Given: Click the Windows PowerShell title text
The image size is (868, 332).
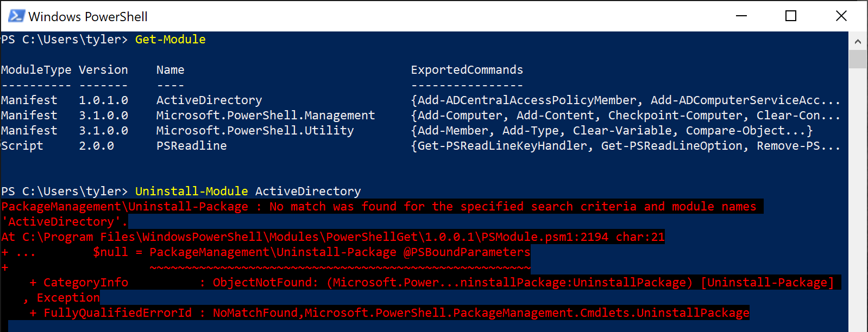Looking at the screenshot, I should click(87, 16).
